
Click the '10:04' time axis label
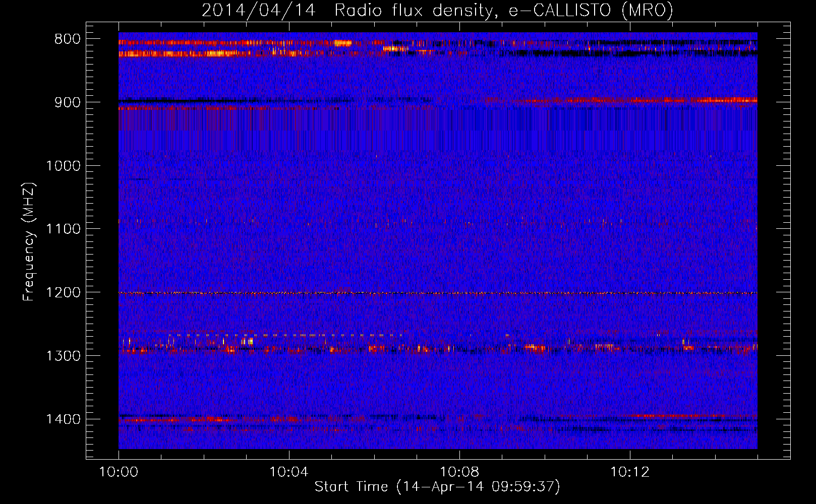point(289,472)
